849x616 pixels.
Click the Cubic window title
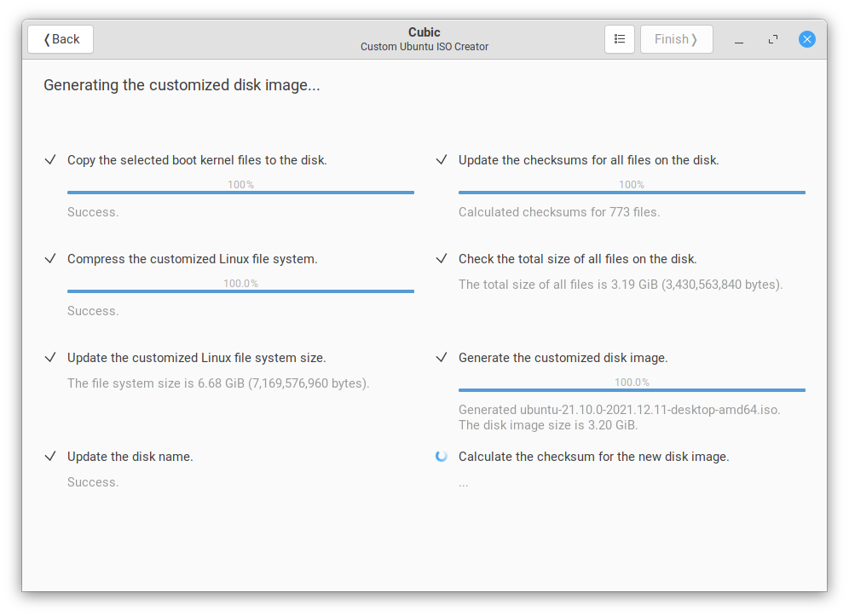pos(424,32)
